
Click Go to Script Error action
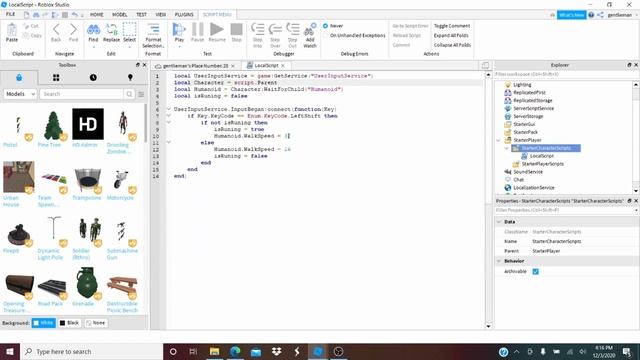[x=410, y=26]
